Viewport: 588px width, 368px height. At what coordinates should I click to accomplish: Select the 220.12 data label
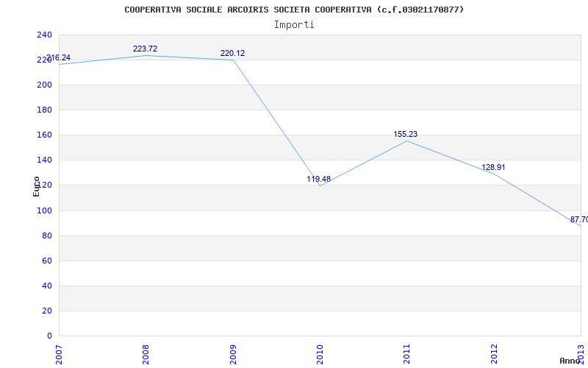point(232,53)
